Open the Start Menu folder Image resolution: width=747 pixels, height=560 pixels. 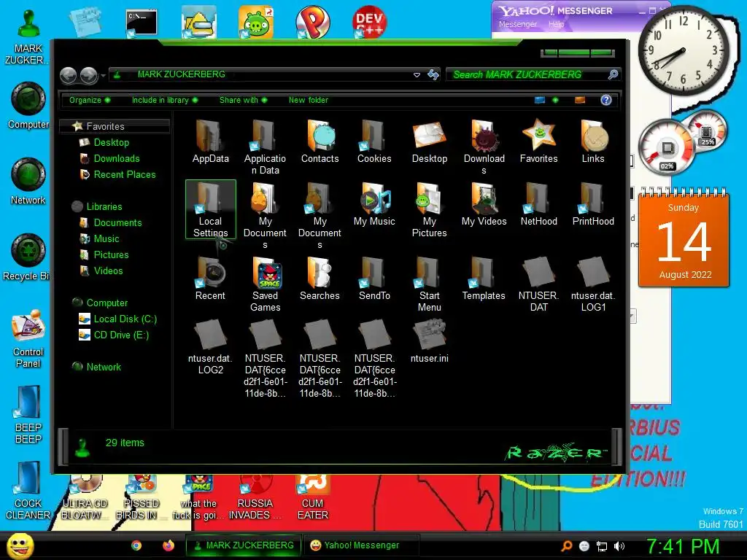429,285
